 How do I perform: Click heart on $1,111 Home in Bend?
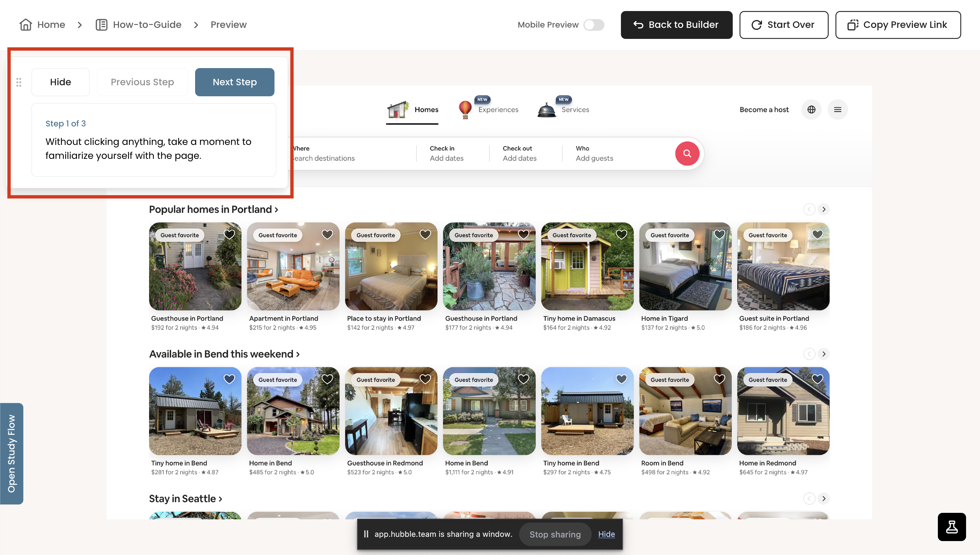tap(523, 379)
